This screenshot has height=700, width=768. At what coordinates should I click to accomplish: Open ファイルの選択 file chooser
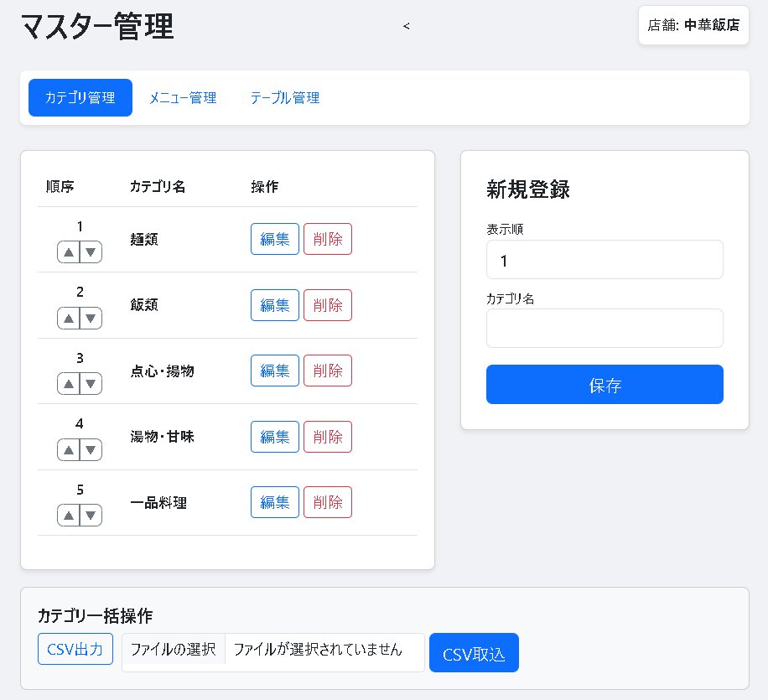(174, 650)
